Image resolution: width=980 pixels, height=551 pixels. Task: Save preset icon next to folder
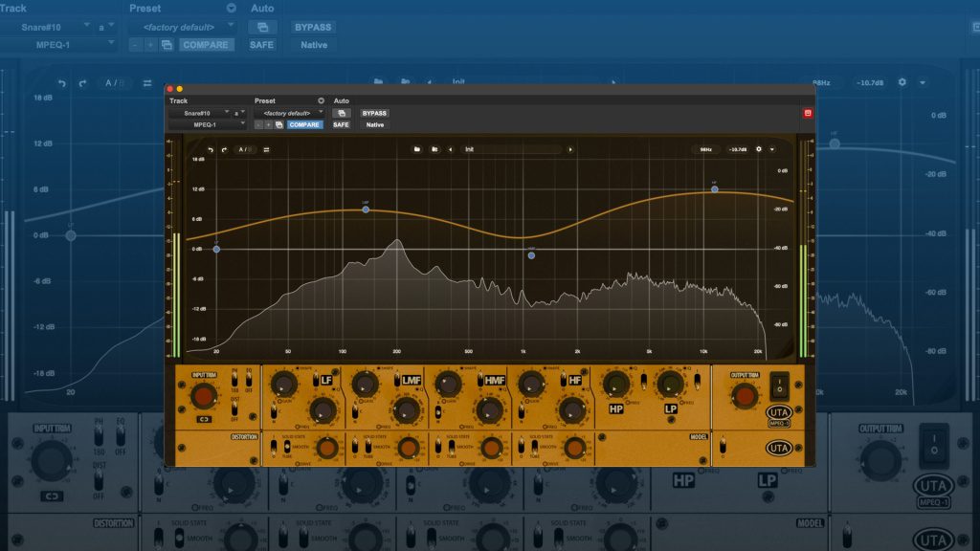(435, 149)
